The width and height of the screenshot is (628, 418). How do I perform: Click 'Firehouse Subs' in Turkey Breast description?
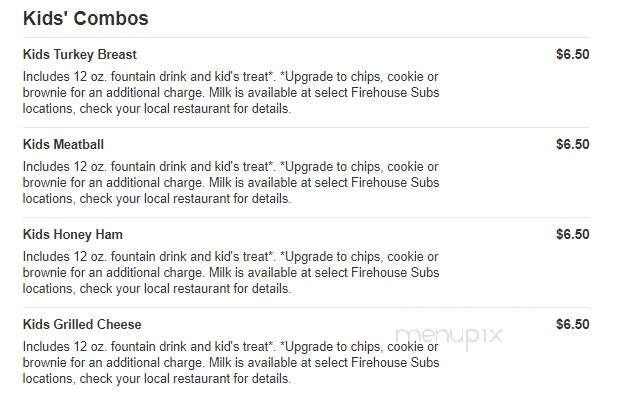(395, 92)
